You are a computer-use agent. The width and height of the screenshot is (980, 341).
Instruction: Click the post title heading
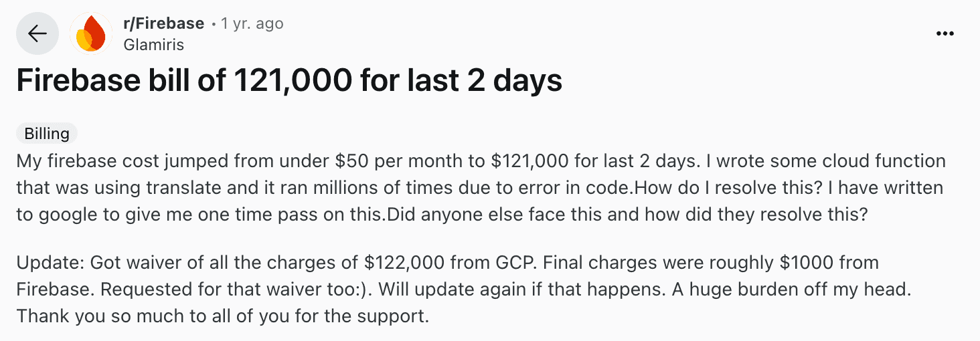pos(289,81)
